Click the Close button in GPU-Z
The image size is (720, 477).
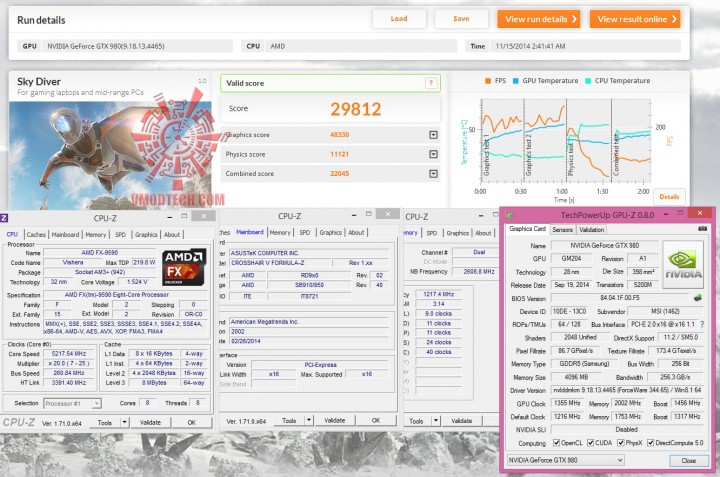(x=688, y=460)
